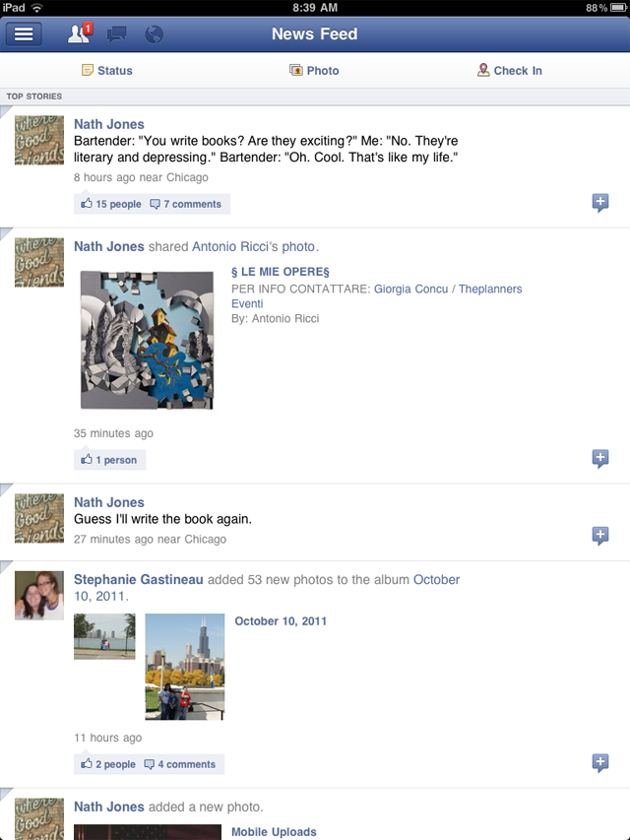630x840 pixels.
Task: View the 15 people who liked
Action: pyautogui.click(x=111, y=204)
